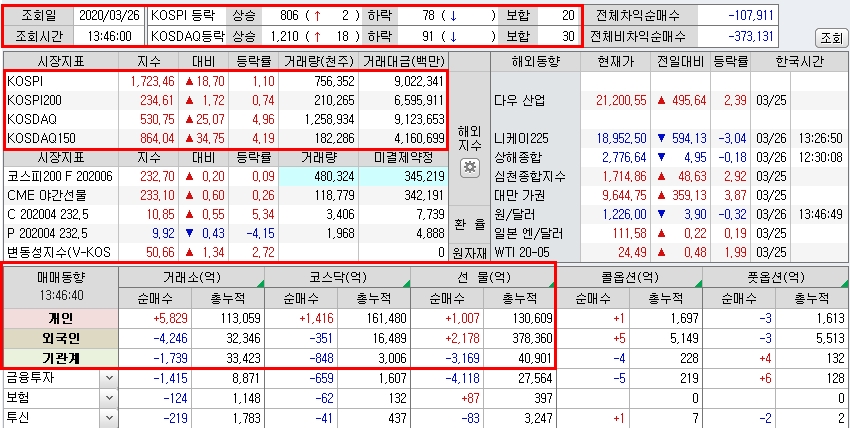Click the 한국시간 column header
Screen dimensions: 850x428
(799, 62)
